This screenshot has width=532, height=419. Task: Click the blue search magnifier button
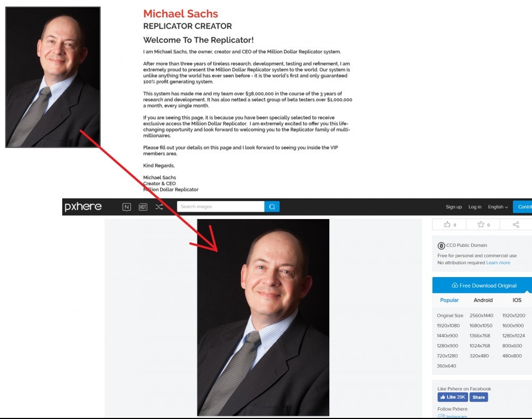pyautogui.click(x=272, y=206)
